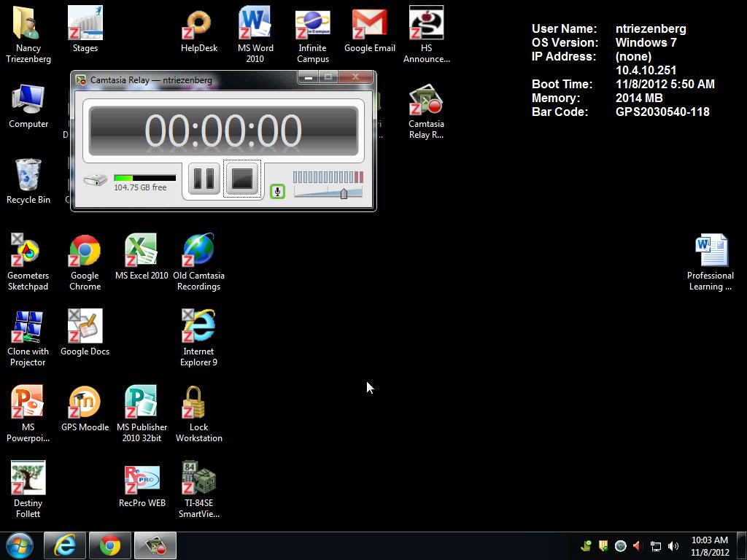Click the "104.75 GB free" text
Viewport: 747px width, 560px height.
tap(140, 187)
